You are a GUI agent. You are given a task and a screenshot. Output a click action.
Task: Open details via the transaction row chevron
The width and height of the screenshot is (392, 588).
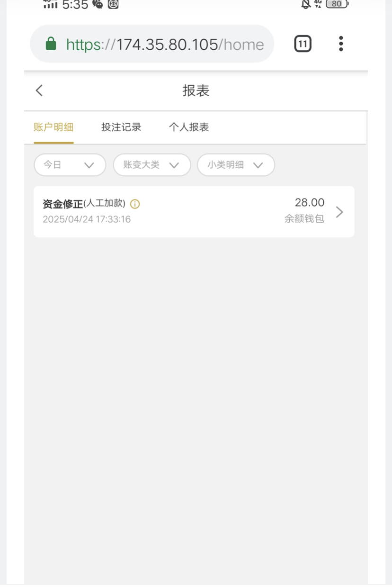[x=339, y=212]
